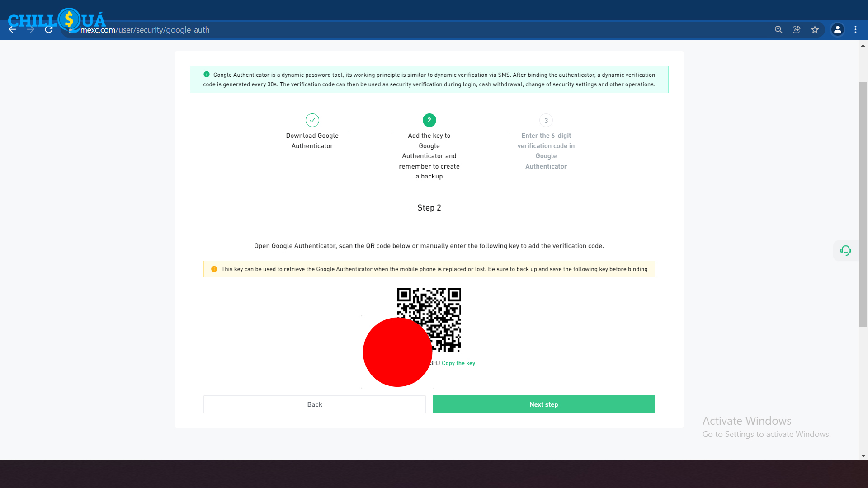Click the completed step 1 checkmark circle
The width and height of the screenshot is (868, 488).
(x=312, y=120)
